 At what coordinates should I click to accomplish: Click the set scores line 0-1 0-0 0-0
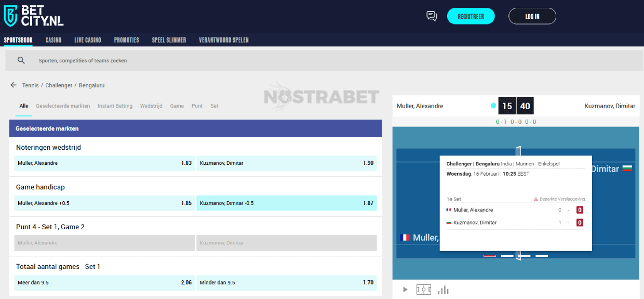[516, 122]
